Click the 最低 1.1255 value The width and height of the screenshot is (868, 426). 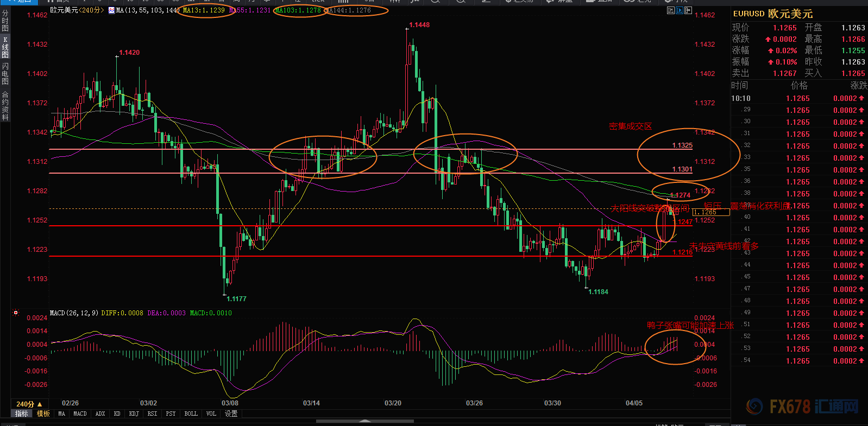(x=853, y=50)
